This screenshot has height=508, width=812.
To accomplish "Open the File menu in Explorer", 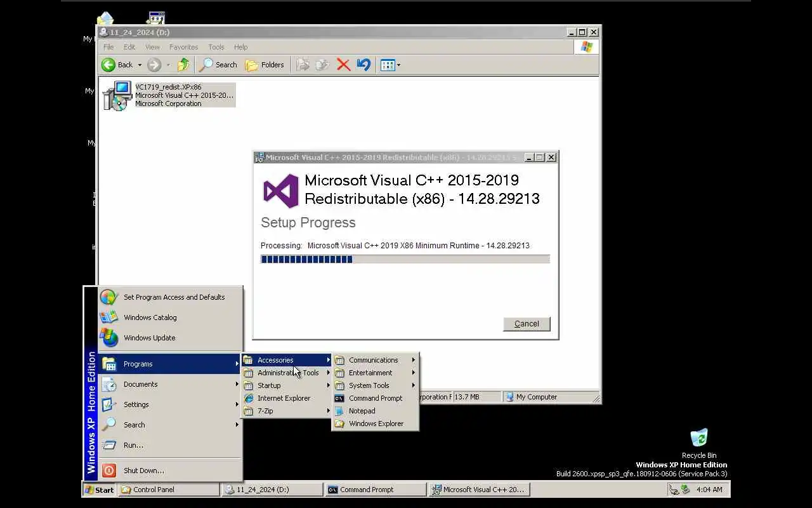I will coord(108,47).
